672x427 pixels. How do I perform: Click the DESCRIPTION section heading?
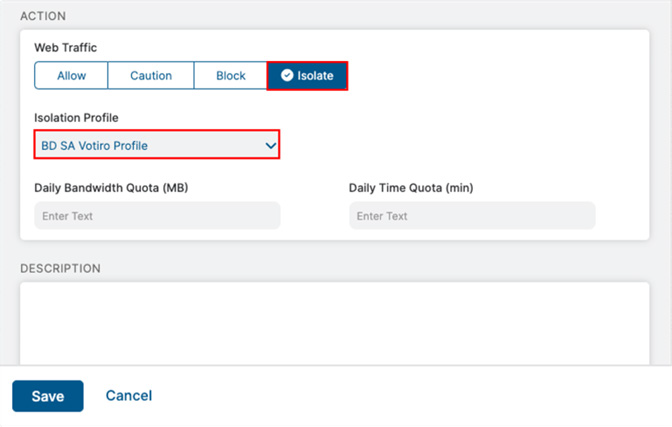pos(60,268)
